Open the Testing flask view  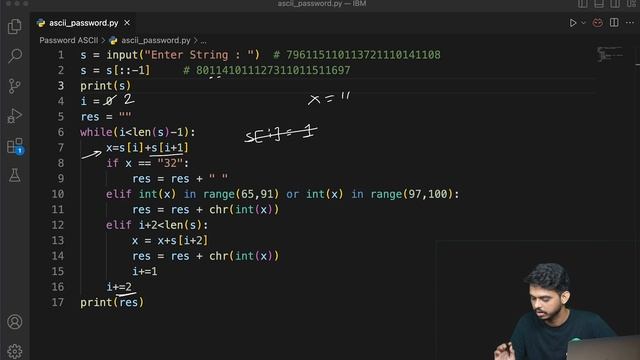15,176
